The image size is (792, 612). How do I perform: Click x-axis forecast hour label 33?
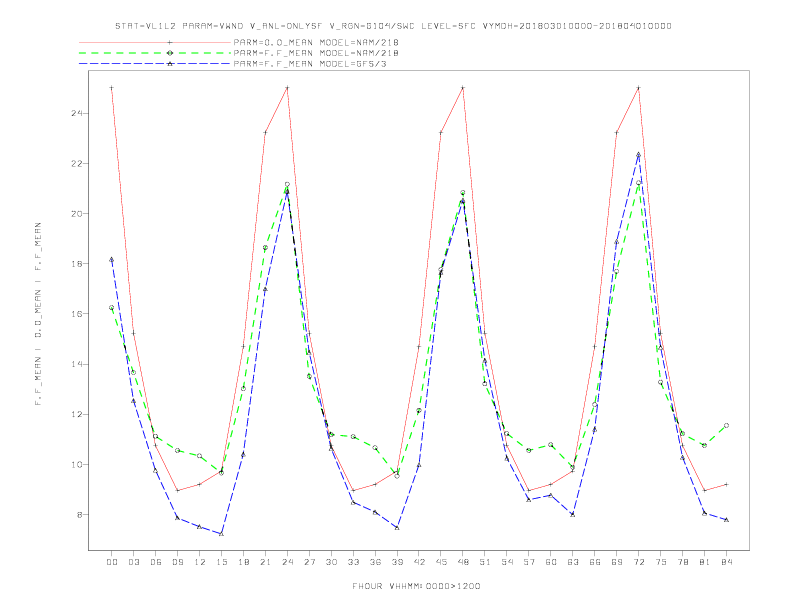click(353, 562)
